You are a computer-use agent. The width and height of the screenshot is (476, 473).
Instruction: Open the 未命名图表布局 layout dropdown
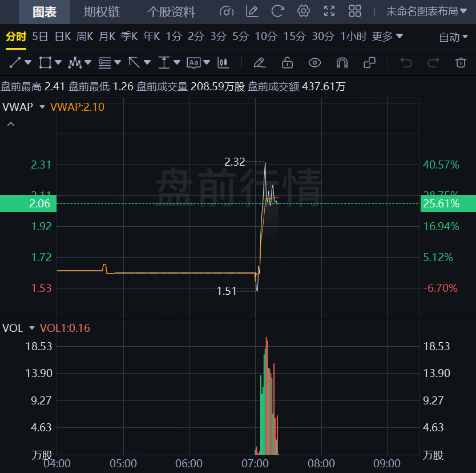(x=426, y=11)
